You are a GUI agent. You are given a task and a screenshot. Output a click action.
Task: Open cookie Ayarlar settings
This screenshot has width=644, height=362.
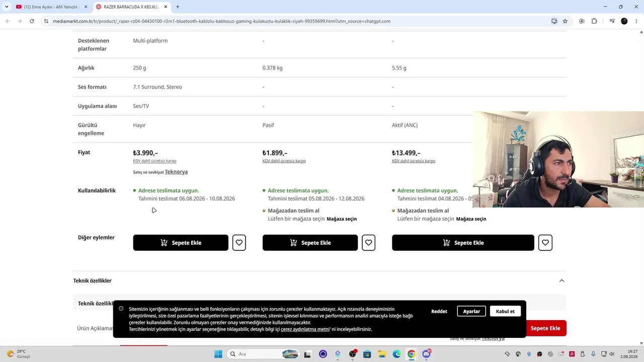click(471, 311)
